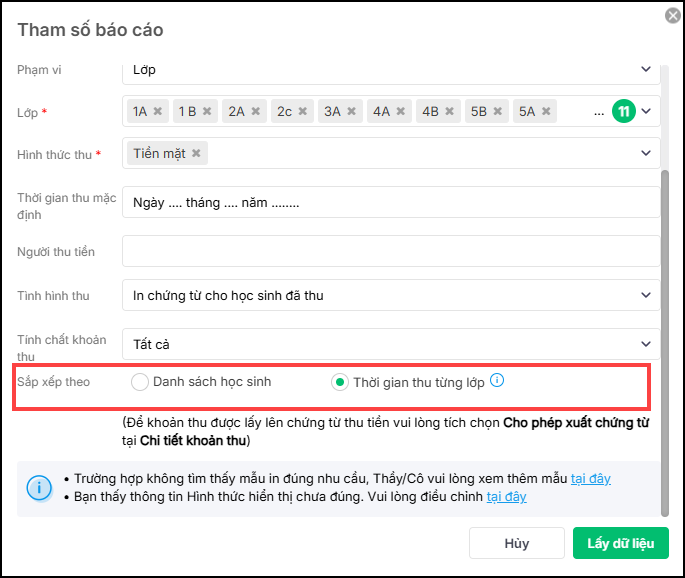685x578 pixels.
Task: Expand the Hình thức thu dropdown
Action: tap(645, 153)
